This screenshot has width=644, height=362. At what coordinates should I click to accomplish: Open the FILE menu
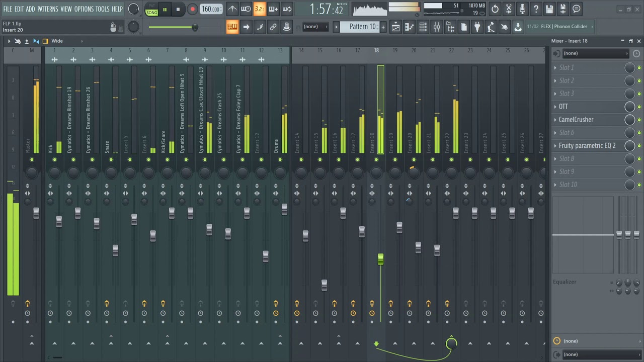tap(8, 9)
